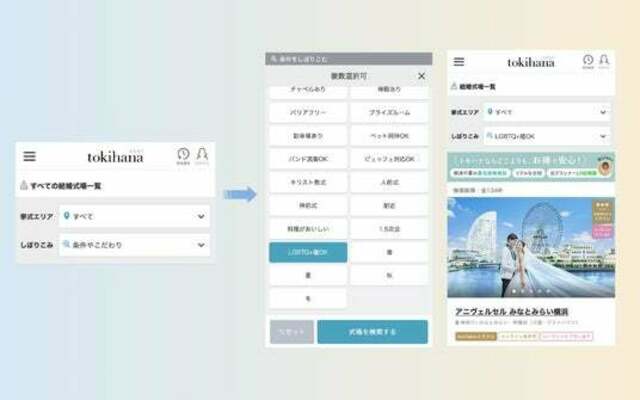
Task: Open アニヴェルセル みなとみらい横浜 venue link
Action: pos(511,312)
